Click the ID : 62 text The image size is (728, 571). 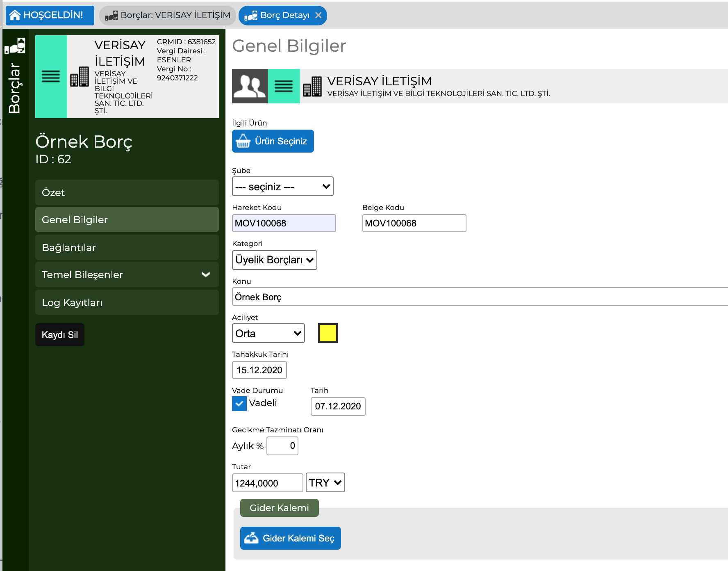[53, 159]
